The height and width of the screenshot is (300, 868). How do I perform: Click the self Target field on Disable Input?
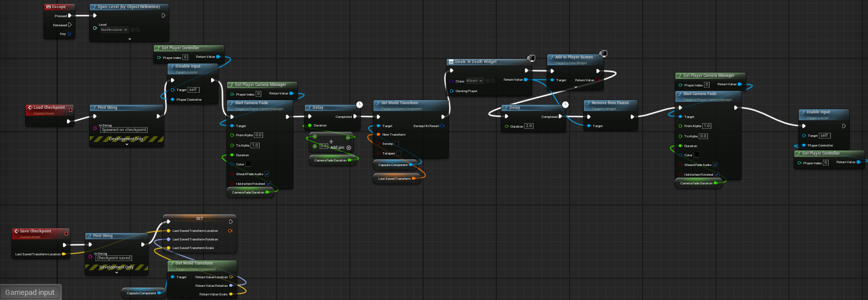[x=193, y=90]
